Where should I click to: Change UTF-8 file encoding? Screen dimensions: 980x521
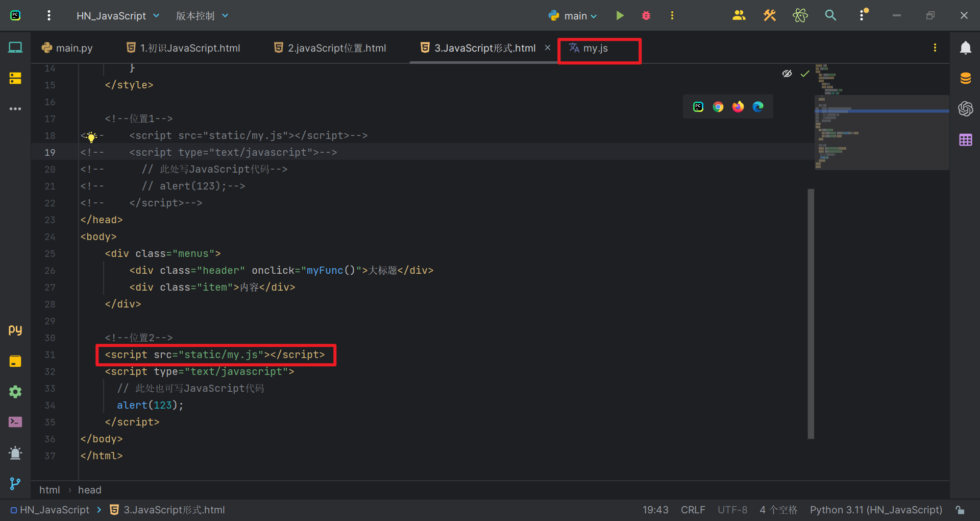[732, 510]
